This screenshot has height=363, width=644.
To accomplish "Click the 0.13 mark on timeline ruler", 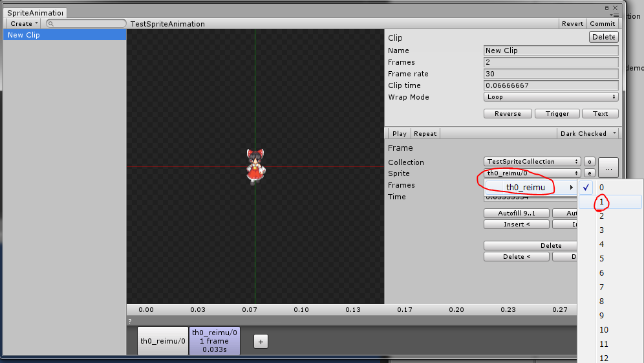I will [x=353, y=309].
